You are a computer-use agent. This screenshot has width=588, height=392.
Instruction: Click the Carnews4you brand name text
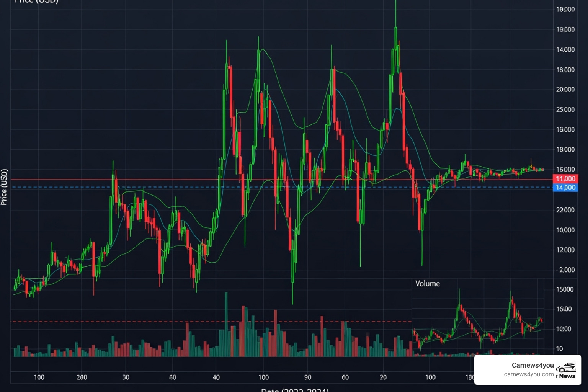(x=533, y=365)
